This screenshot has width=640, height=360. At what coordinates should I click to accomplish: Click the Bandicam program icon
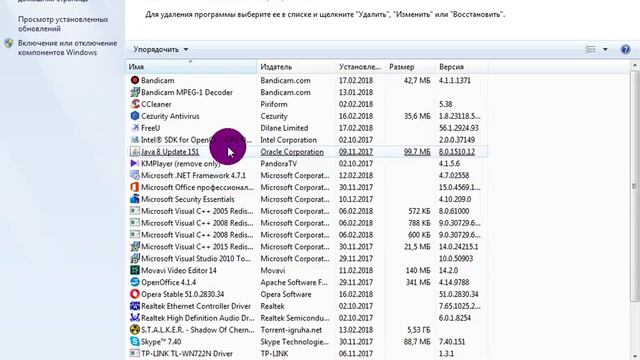(x=135, y=80)
